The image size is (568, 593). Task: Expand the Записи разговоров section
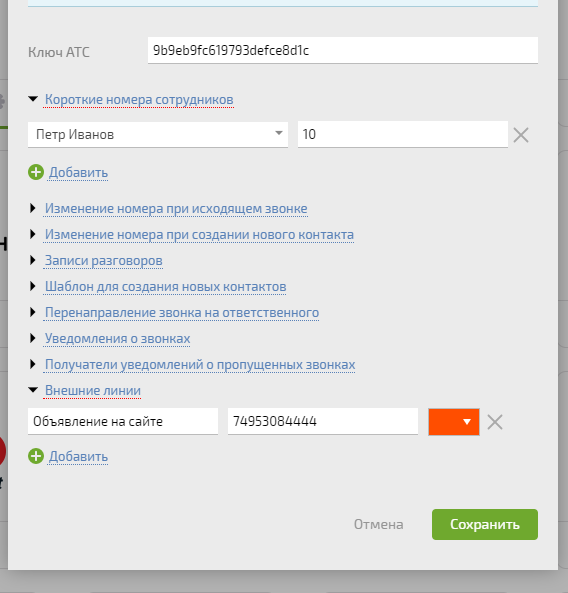point(104,261)
